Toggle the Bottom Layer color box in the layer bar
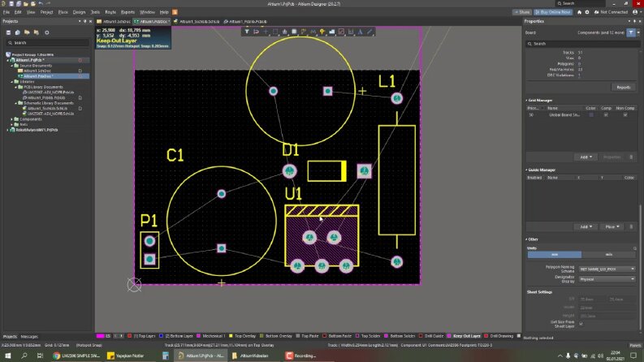The width and height of the screenshot is (644, 362). coord(161,336)
